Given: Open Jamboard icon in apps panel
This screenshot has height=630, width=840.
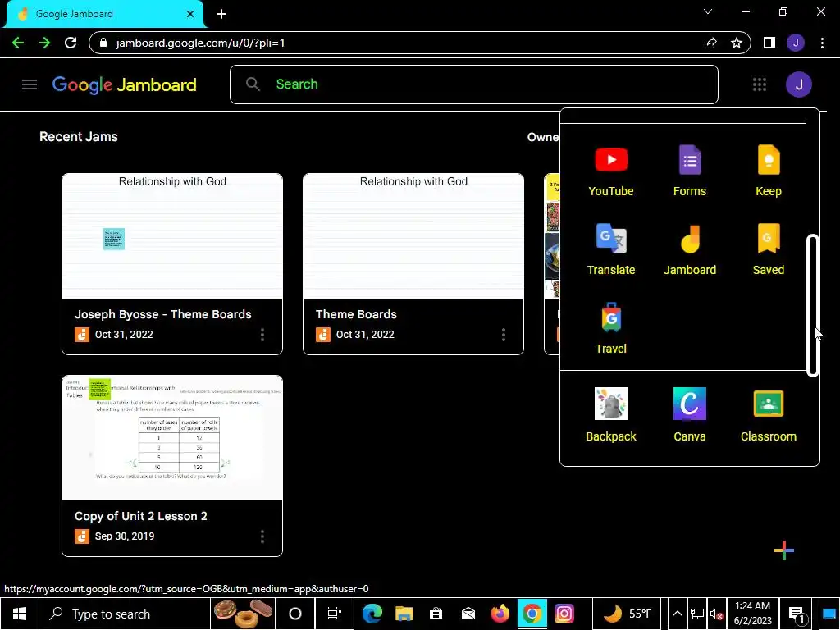Looking at the screenshot, I should click(689, 250).
